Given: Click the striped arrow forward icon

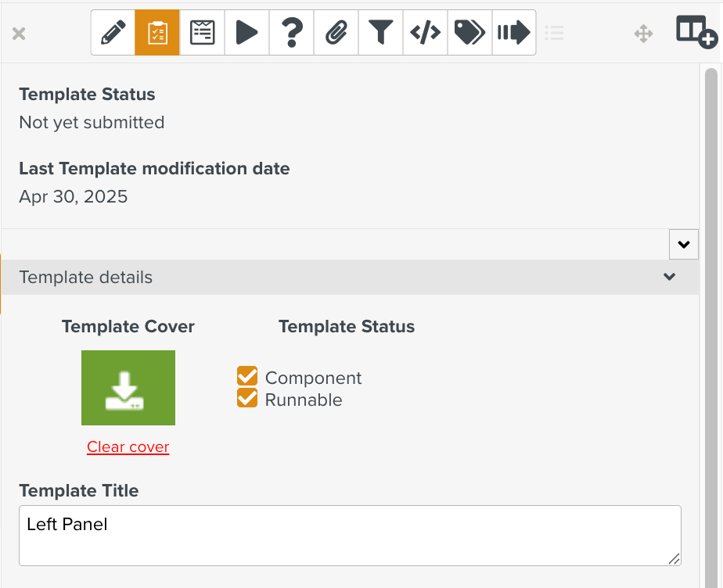Looking at the screenshot, I should click(514, 33).
